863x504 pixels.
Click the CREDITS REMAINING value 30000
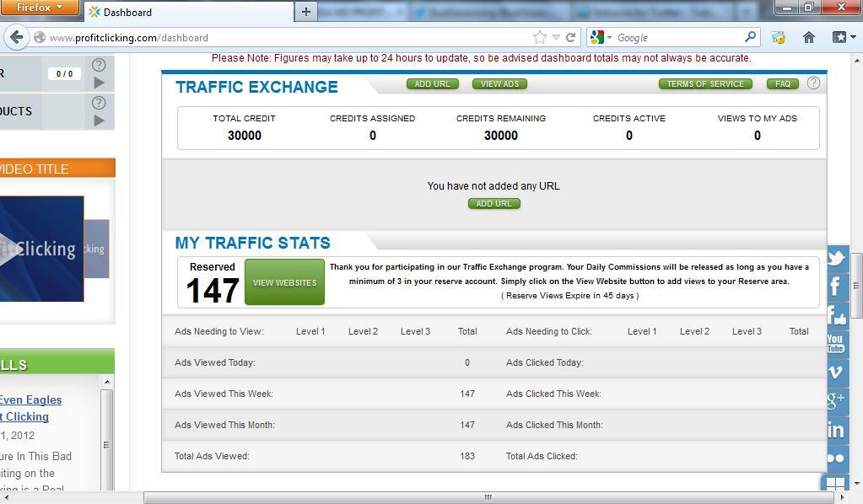click(501, 136)
